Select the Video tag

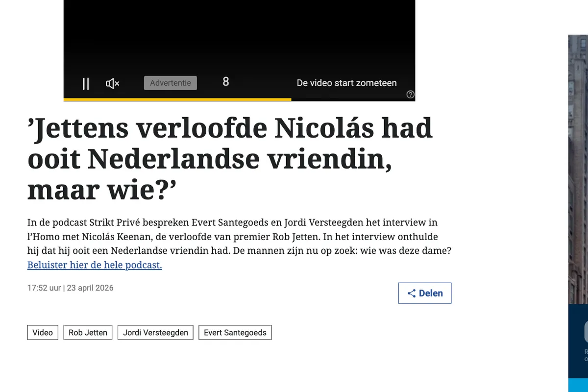(x=43, y=333)
